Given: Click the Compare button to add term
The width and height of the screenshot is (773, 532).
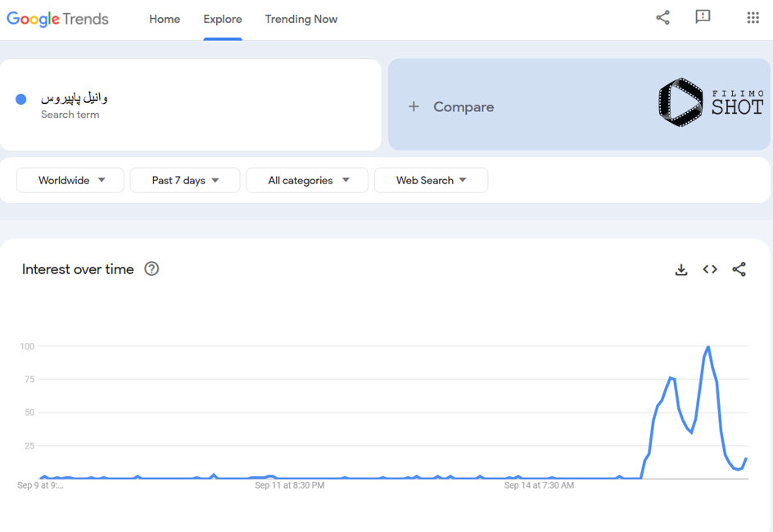Looking at the screenshot, I should point(451,107).
